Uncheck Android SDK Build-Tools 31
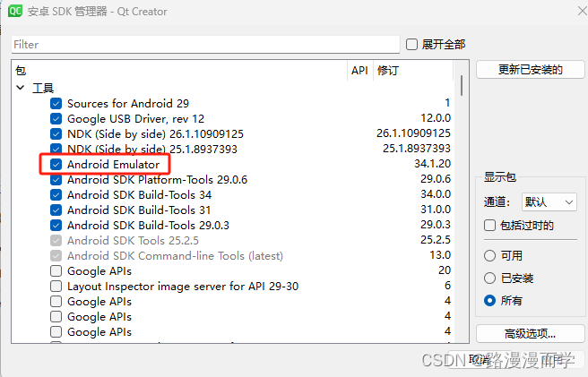The image size is (588, 377). pyautogui.click(x=56, y=210)
